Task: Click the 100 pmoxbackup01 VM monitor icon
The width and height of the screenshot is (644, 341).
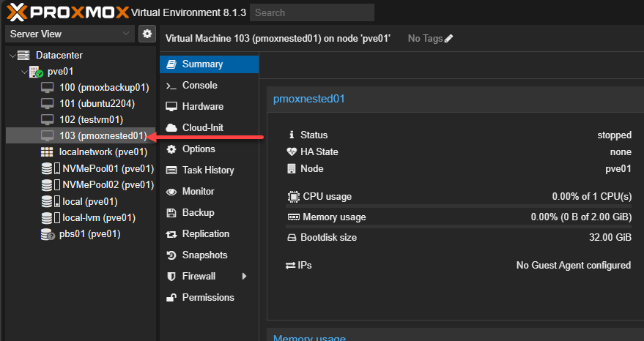Action: 47,88
